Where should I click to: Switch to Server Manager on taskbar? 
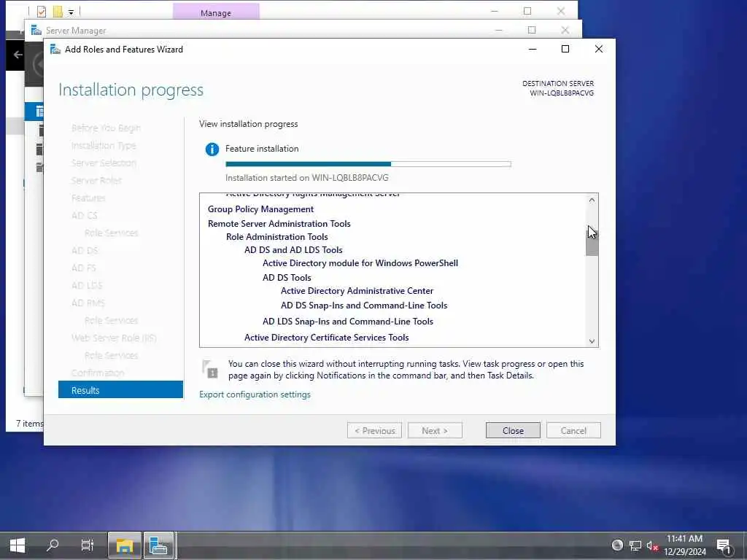(158, 545)
